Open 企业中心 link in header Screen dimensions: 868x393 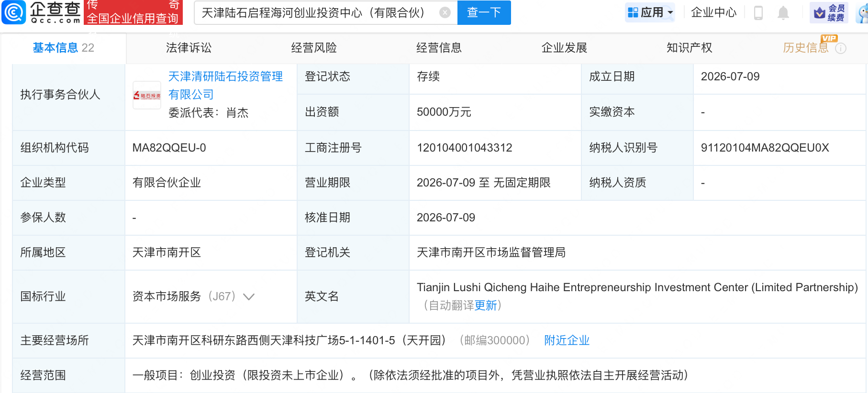[714, 12]
